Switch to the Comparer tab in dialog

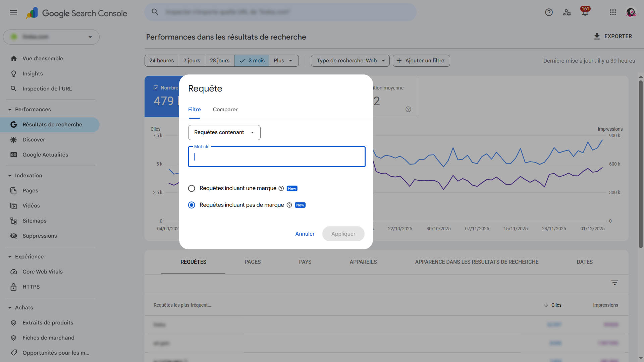tap(225, 109)
